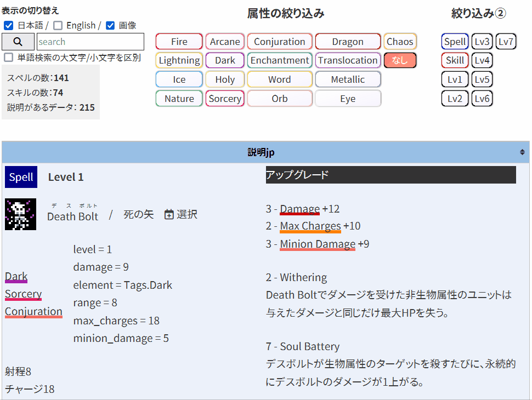The image size is (532, 400).
Task: Filter the list by Skill
Action: point(455,60)
